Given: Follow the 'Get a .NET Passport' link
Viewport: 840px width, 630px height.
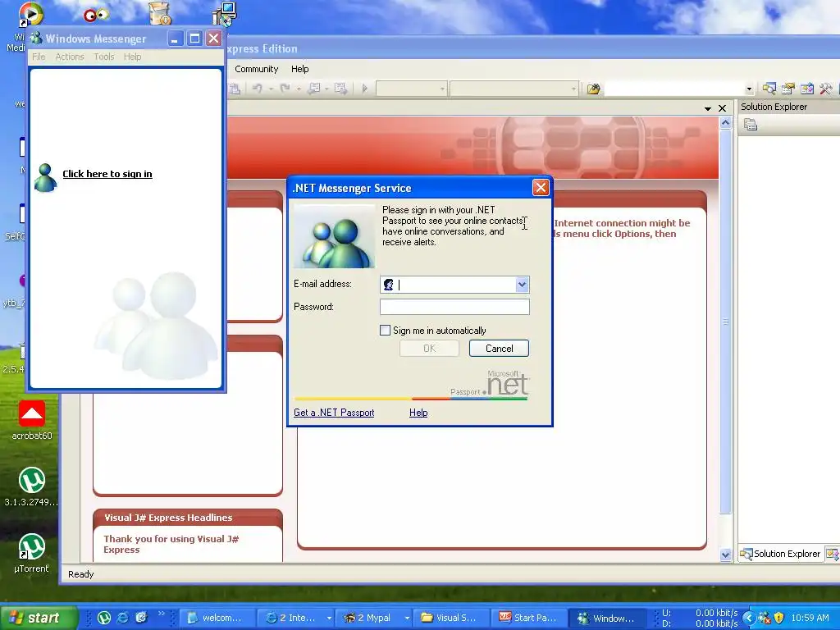Looking at the screenshot, I should (x=334, y=413).
